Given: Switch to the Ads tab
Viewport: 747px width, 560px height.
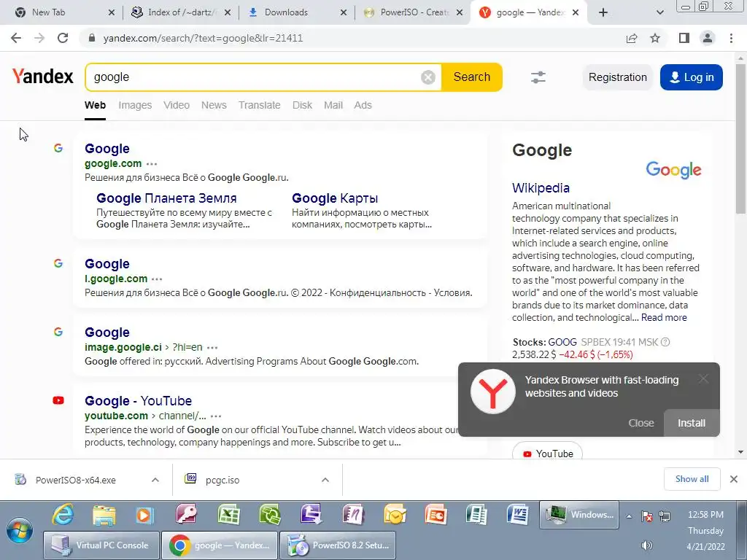Looking at the screenshot, I should point(363,105).
